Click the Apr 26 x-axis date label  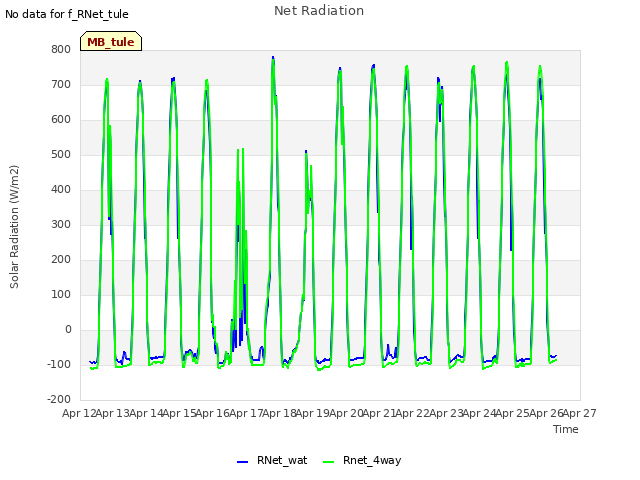(x=546, y=413)
